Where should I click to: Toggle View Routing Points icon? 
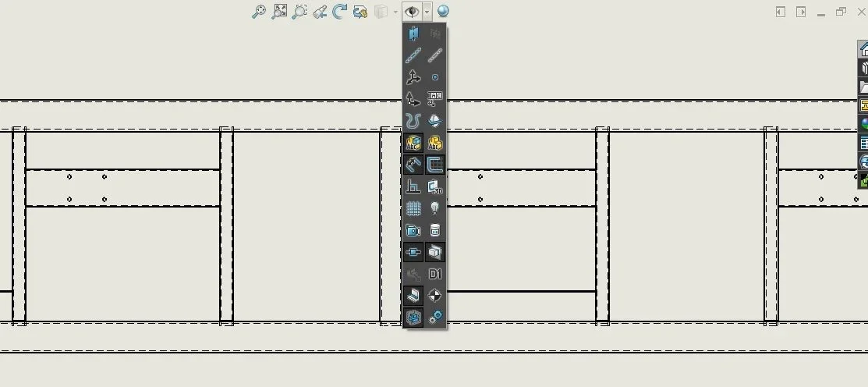point(413,252)
